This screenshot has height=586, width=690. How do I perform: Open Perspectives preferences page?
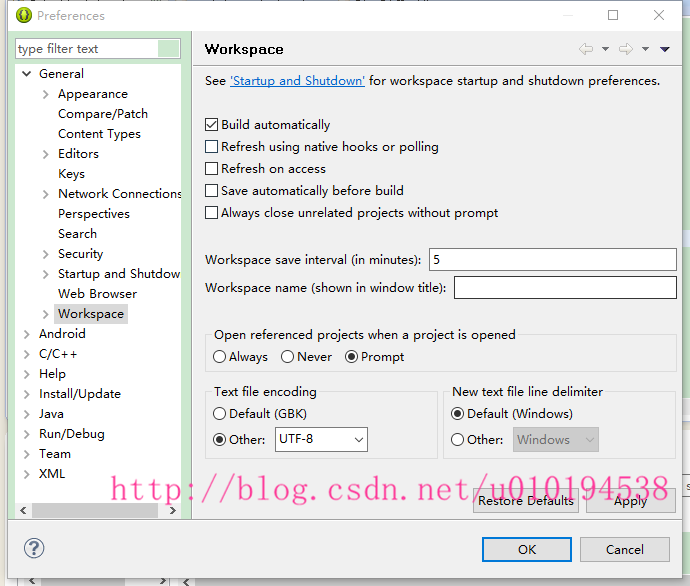[x=94, y=214]
